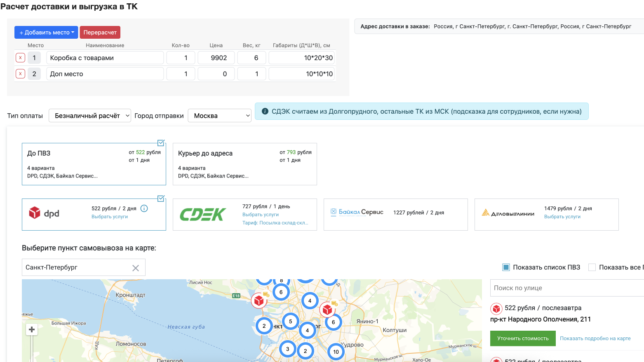Open the 'Добавить место' dropdown button
This screenshot has width=644, height=362.
[x=46, y=33]
